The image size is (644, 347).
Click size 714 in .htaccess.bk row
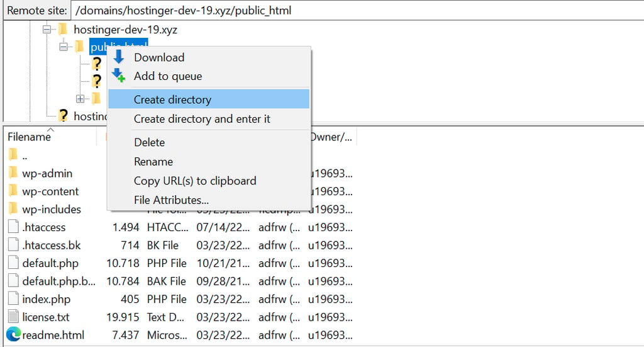130,246
